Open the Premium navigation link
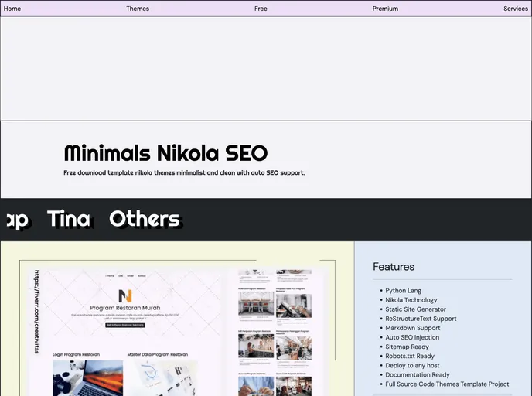The height and width of the screenshot is (396, 532). pyautogui.click(x=385, y=9)
